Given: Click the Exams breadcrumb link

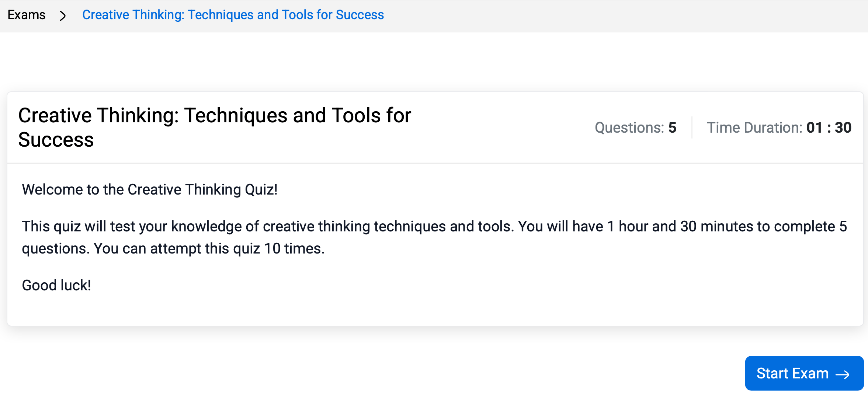Looking at the screenshot, I should pyautogui.click(x=27, y=15).
